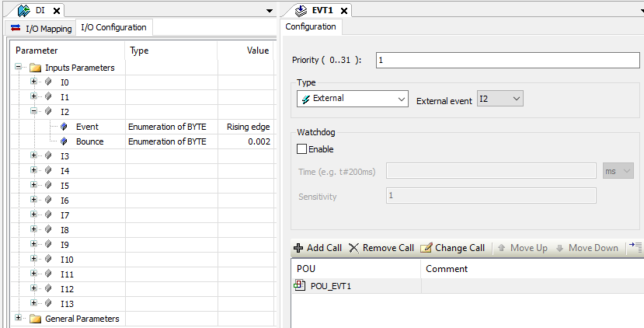Enable the Watchdog checkbox

tap(302, 149)
